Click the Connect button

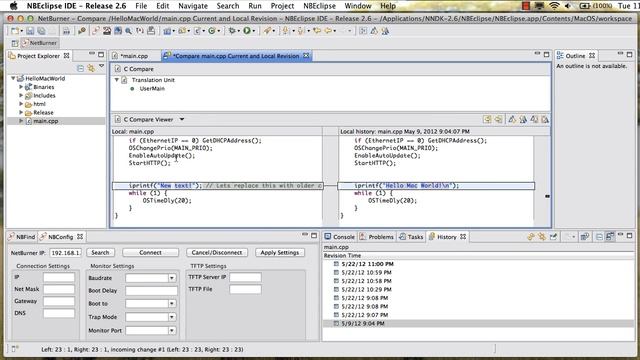[150, 253]
